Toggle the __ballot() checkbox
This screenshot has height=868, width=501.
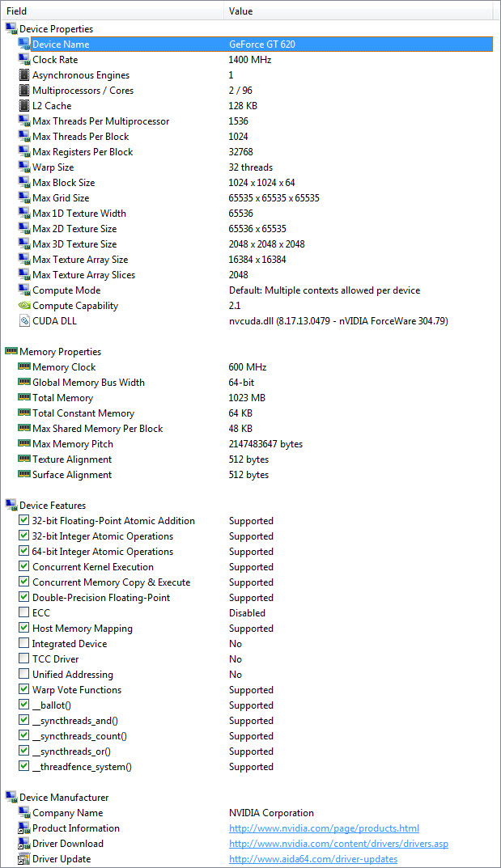(23, 705)
